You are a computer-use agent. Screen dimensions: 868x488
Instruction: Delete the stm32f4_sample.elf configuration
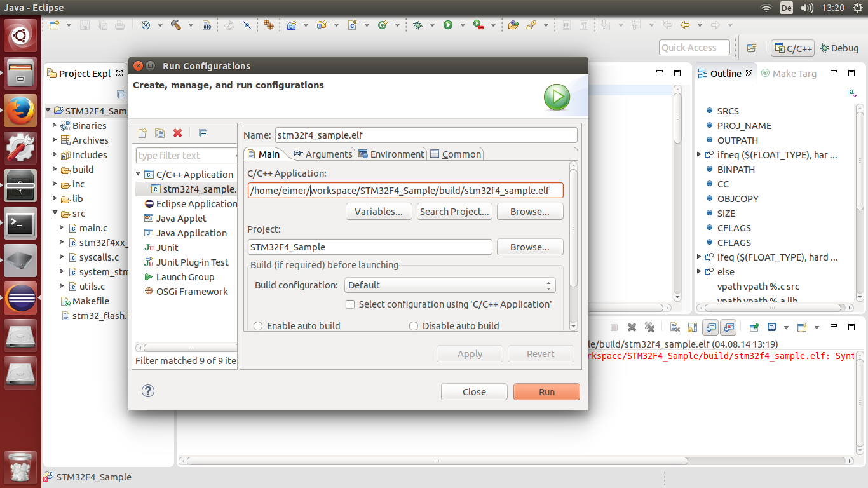click(x=177, y=133)
